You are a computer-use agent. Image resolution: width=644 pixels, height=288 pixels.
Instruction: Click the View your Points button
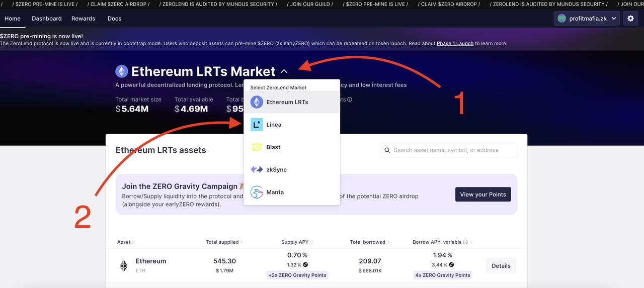coord(483,195)
